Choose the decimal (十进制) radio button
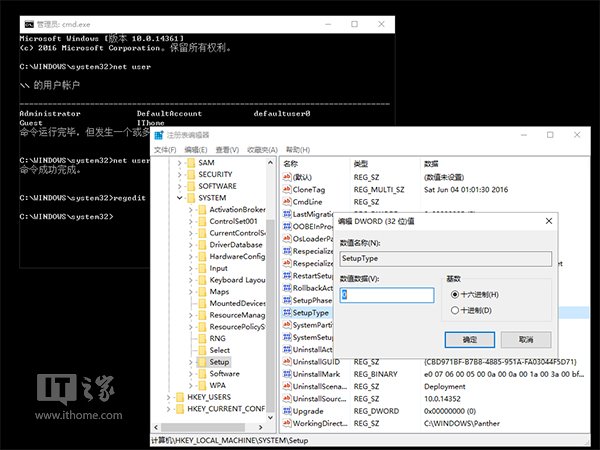Image resolution: width=600 pixels, height=450 pixels. [x=456, y=310]
